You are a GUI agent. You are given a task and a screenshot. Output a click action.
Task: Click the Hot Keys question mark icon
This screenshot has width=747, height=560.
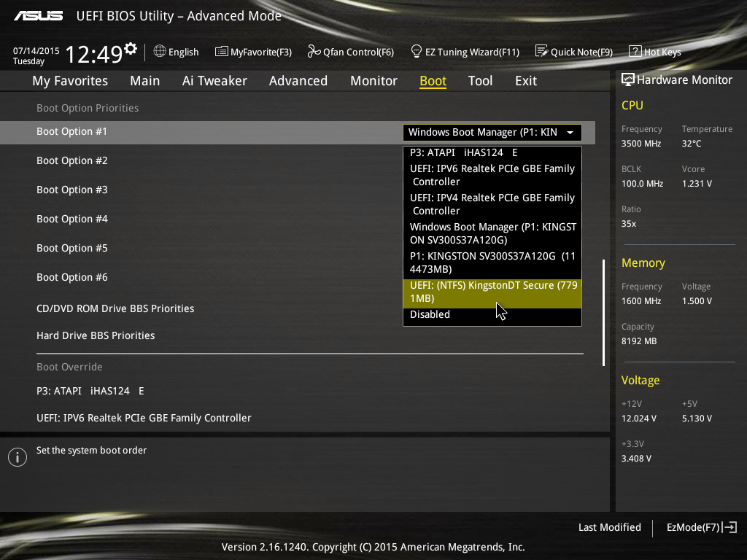click(635, 51)
